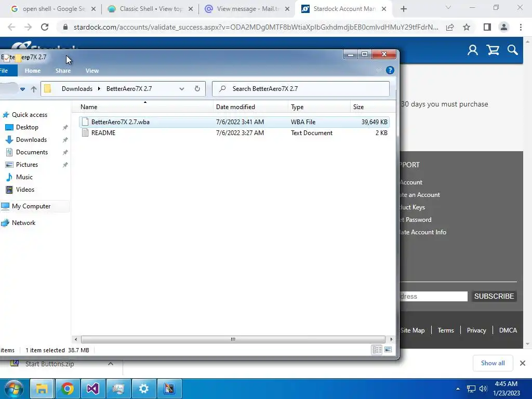Select My Computer in navigation pane
The width and height of the screenshot is (532, 399).
[x=31, y=206]
